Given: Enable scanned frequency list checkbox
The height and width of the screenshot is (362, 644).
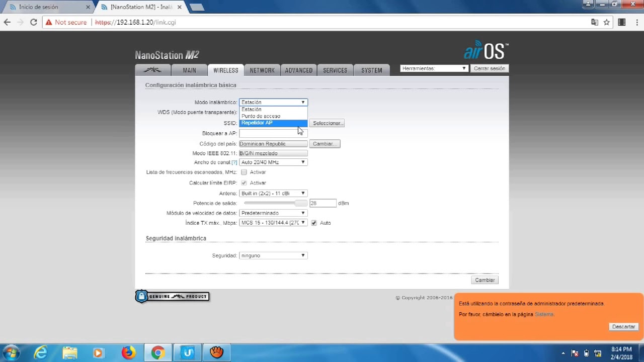Looking at the screenshot, I should coord(244,172).
